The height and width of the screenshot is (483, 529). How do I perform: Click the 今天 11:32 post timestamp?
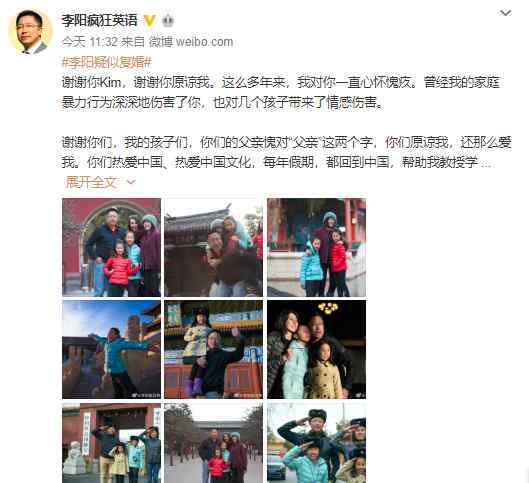90,42
